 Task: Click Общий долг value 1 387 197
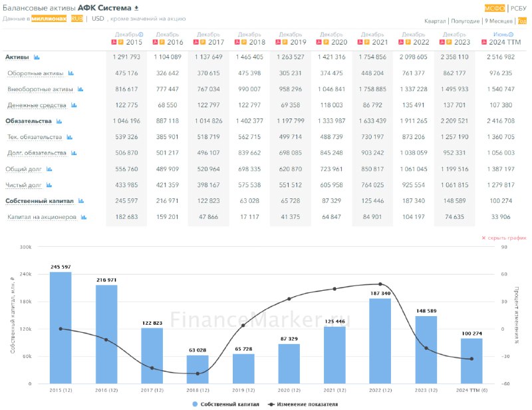pos(501,169)
